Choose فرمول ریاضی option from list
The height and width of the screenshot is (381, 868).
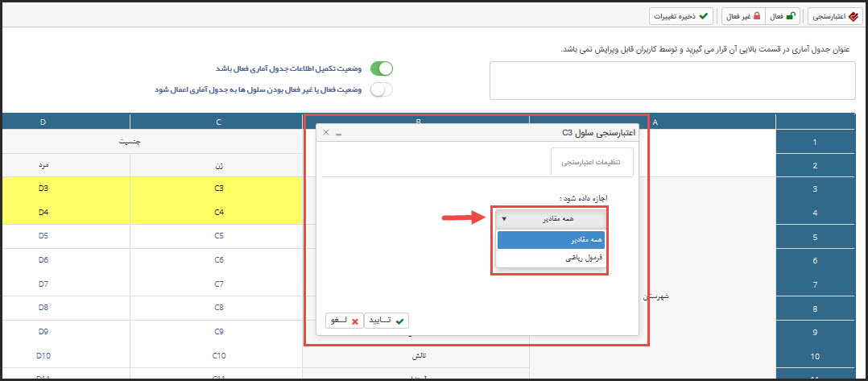point(551,259)
